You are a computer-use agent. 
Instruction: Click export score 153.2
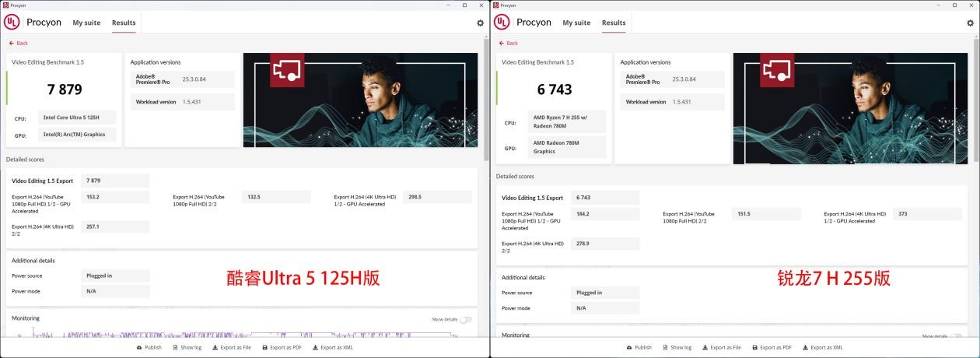(115, 197)
